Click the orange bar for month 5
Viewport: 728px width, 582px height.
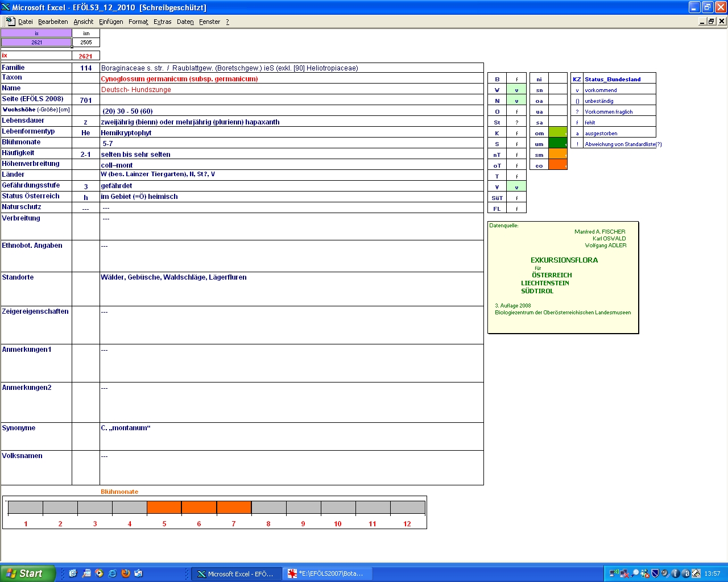pyautogui.click(x=164, y=507)
